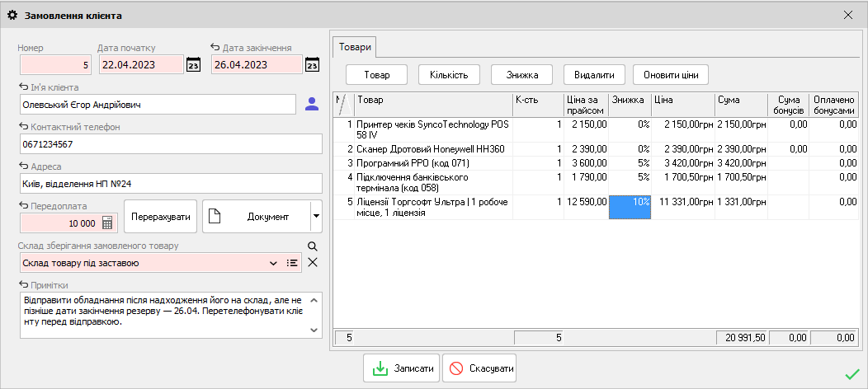Click the Знижка button
The width and height of the screenshot is (868, 389).
(522, 75)
